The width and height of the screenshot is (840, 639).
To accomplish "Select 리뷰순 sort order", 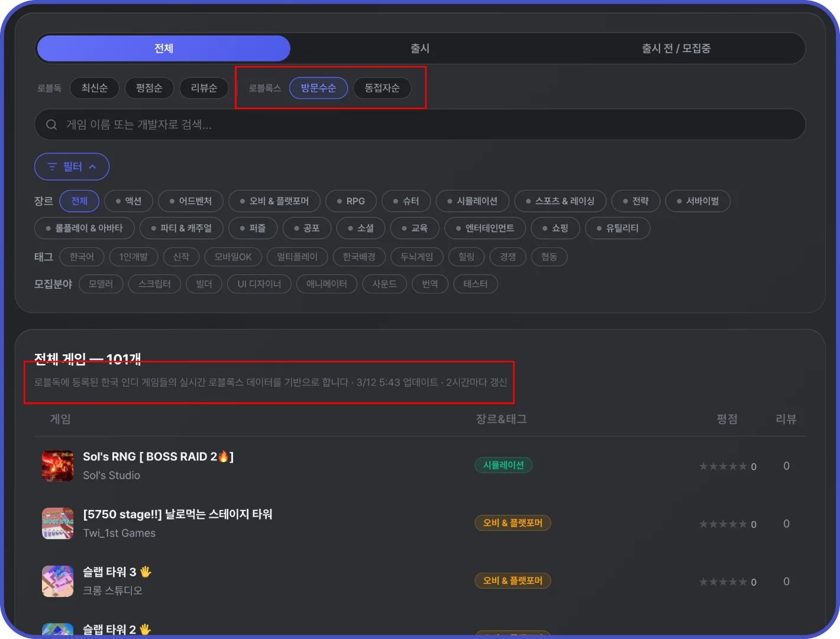I will [x=203, y=88].
